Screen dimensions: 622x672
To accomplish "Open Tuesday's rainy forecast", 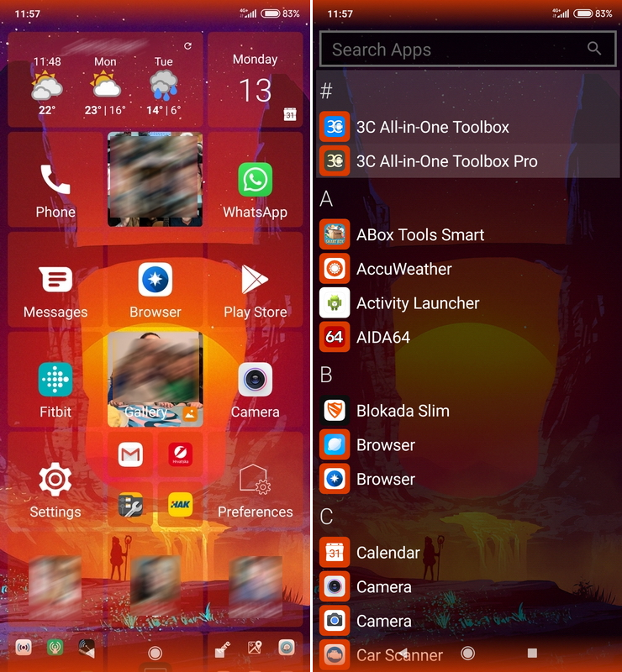I will tap(163, 86).
